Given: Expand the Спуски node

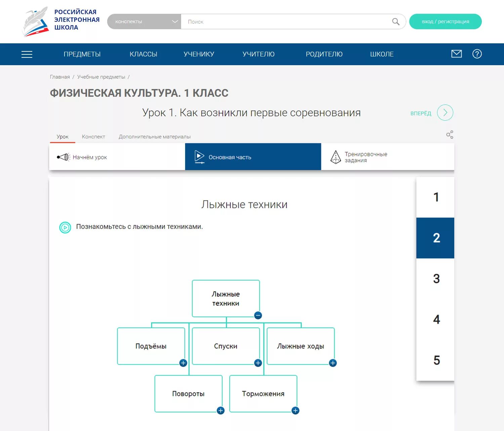Looking at the screenshot, I should click(x=258, y=363).
